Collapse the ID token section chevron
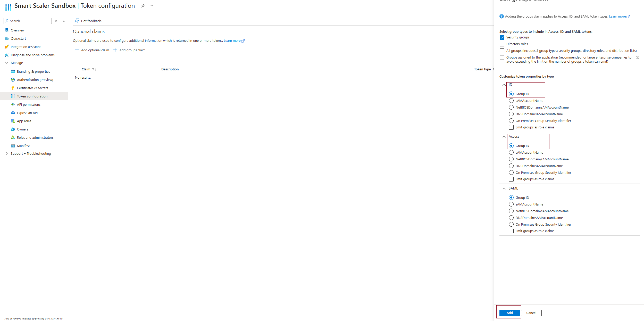 pyautogui.click(x=504, y=85)
